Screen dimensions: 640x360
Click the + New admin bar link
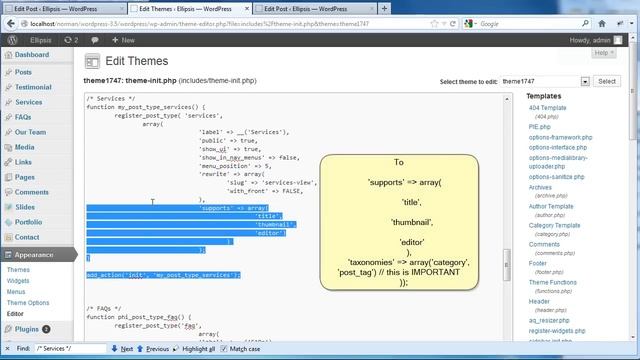[x=123, y=40]
